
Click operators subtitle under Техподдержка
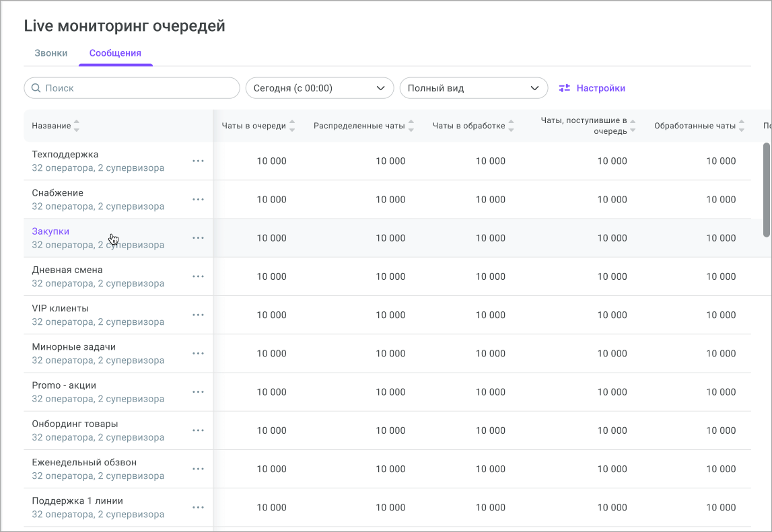98,168
